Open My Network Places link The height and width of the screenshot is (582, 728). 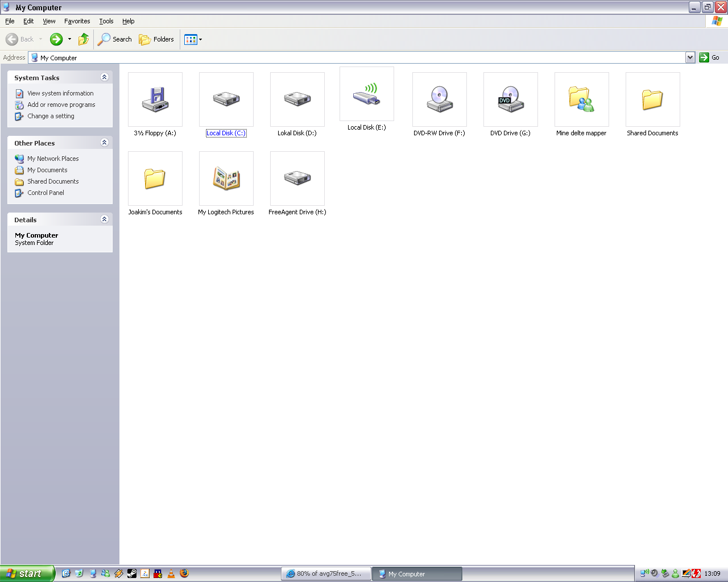(x=53, y=159)
